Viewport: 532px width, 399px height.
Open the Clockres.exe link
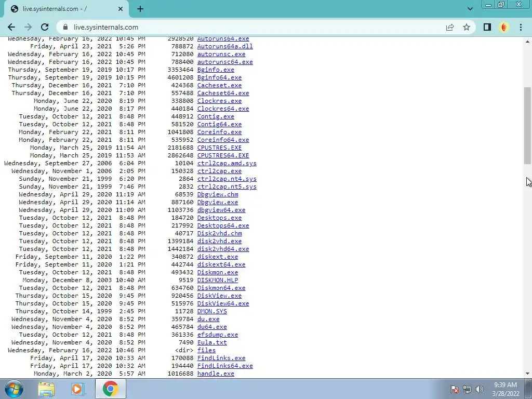click(x=220, y=101)
